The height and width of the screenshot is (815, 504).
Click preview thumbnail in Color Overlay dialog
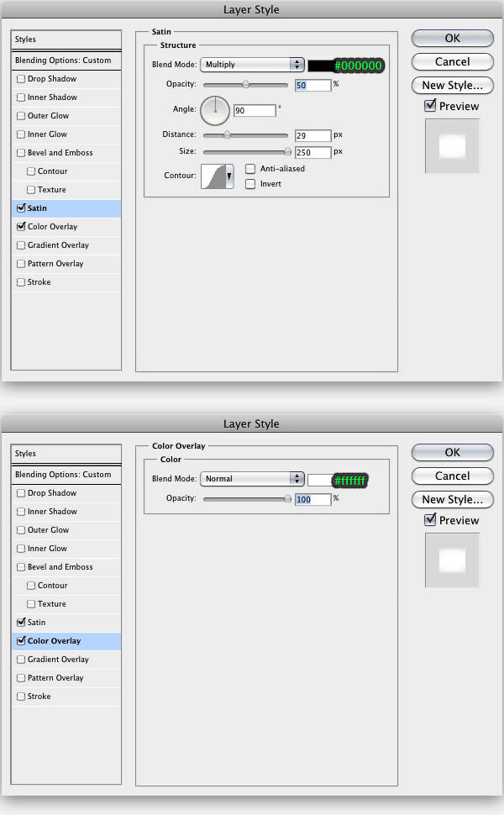point(452,560)
